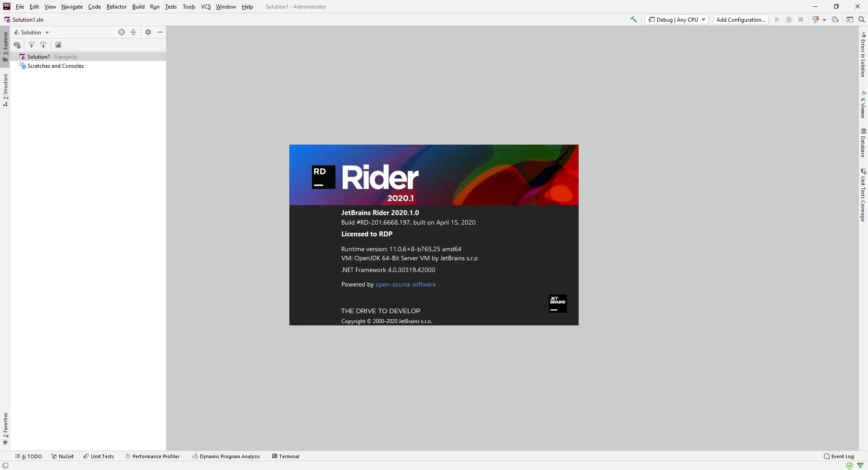The height and width of the screenshot is (470, 868).
Task: Expand the profiler dropdown arrow
Action: point(824,20)
